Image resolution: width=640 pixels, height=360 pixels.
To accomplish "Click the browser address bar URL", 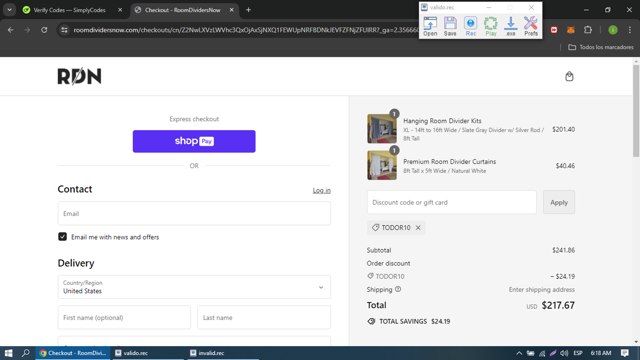I will [246, 30].
